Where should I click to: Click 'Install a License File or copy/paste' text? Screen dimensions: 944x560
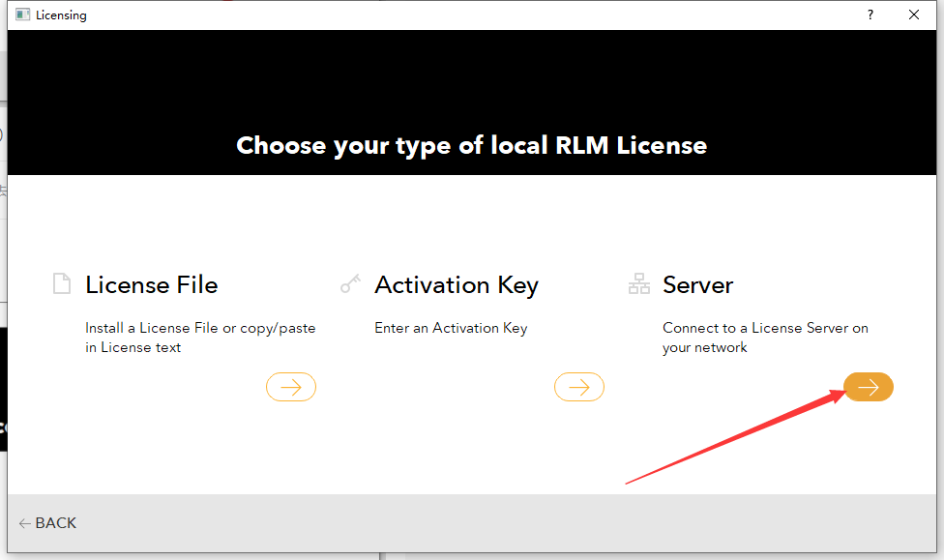(200, 328)
